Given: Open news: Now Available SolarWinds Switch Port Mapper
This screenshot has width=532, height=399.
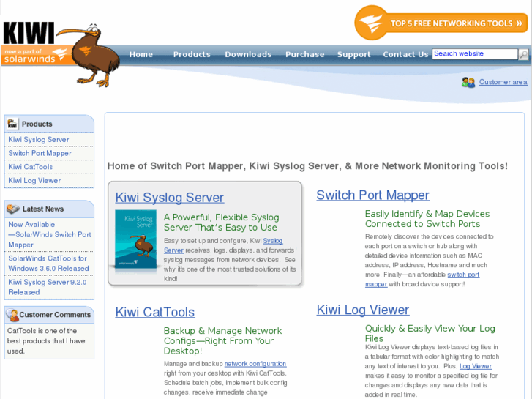Looking at the screenshot, I should tap(49, 235).
